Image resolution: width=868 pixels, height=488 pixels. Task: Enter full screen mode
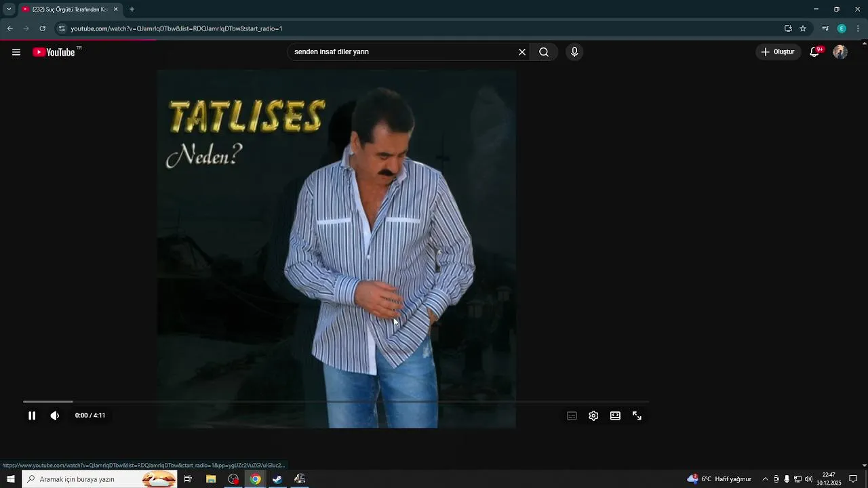(x=637, y=415)
